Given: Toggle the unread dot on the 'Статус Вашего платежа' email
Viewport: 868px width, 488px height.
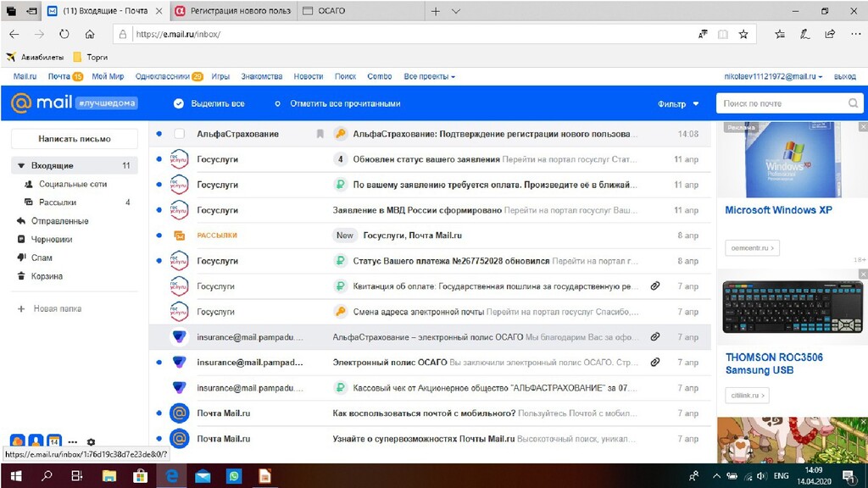Looking at the screenshot, I should coord(159,261).
